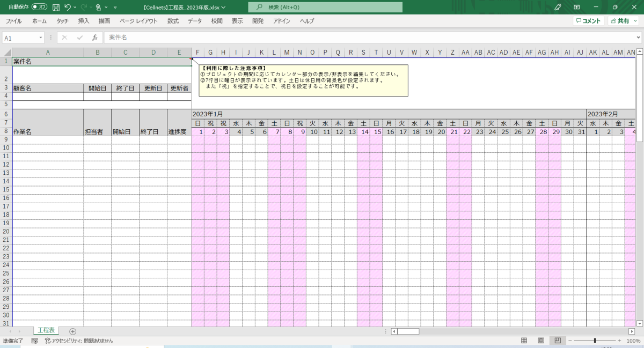Expand the Name Box dropdown
Viewport: 644px width, 348px height.
click(41, 38)
